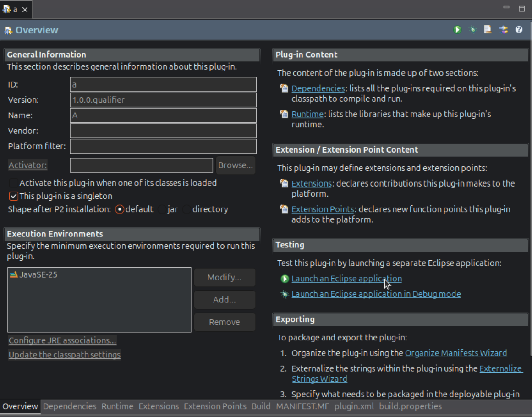Screen dimensions: 532x417
Task: Open the Extension Points hyperlink
Action: [323, 209]
